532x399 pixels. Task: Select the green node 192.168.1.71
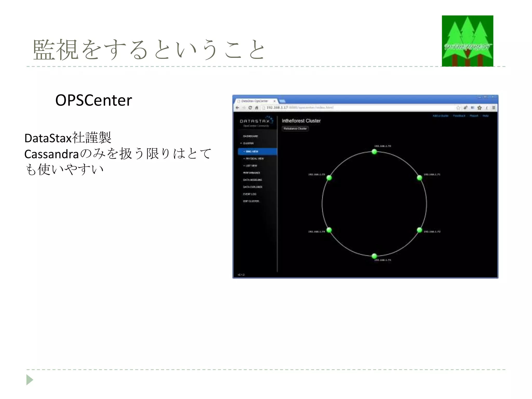coord(420,178)
